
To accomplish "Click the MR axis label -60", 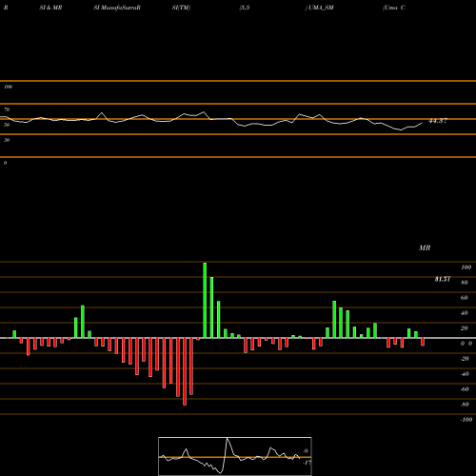I will pos(465,389).
